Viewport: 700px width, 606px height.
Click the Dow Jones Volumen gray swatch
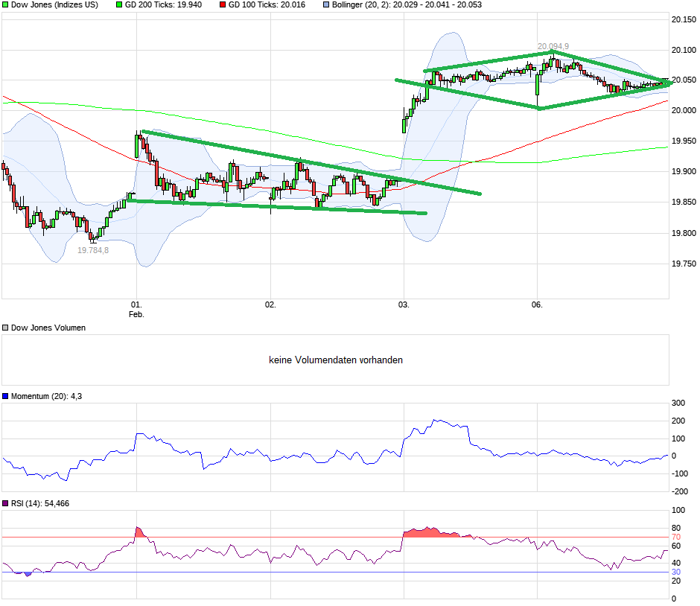click(5, 328)
